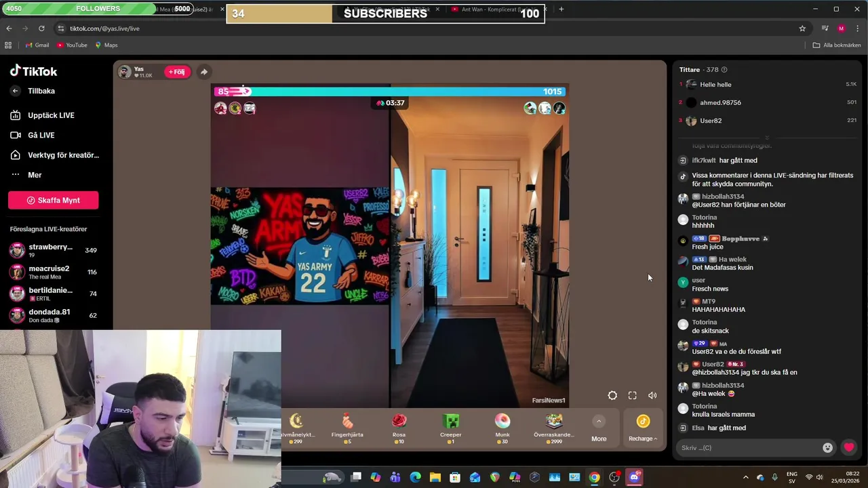Open File Explorer in the taskbar
Image resolution: width=868 pixels, height=488 pixels.
[x=435, y=477]
